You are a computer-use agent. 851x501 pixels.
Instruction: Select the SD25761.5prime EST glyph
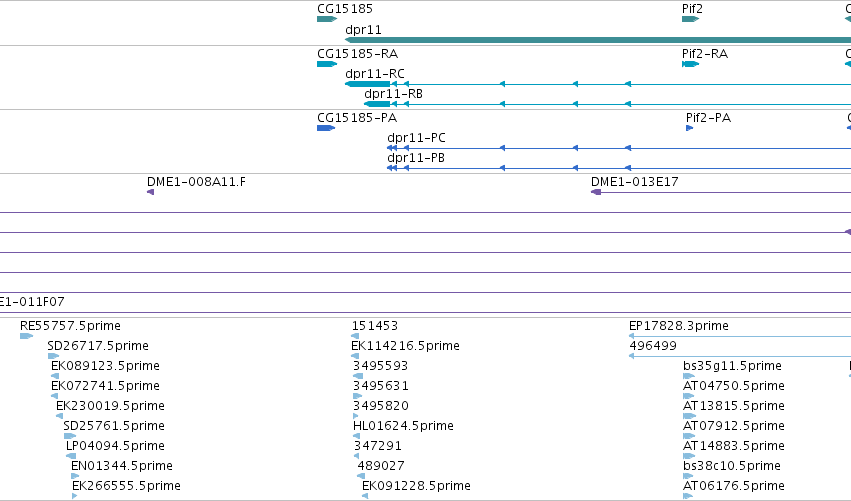coord(69,436)
